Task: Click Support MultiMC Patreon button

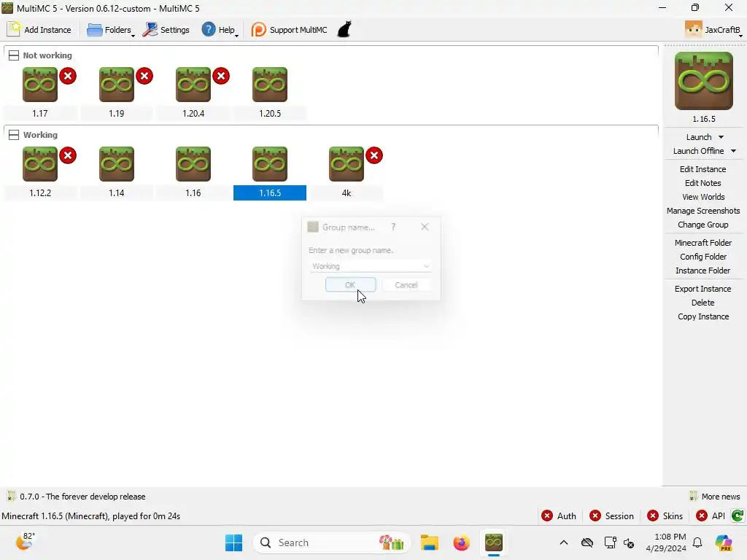Action: pyautogui.click(x=289, y=29)
